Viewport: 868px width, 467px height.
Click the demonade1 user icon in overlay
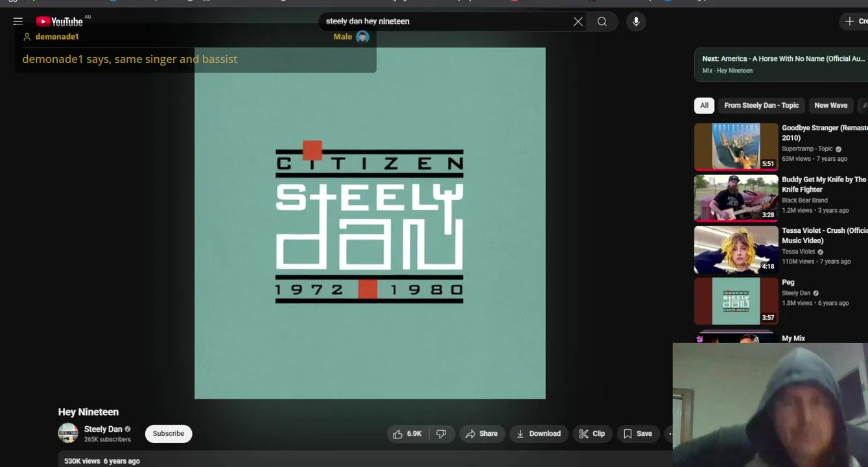click(27, 37)
